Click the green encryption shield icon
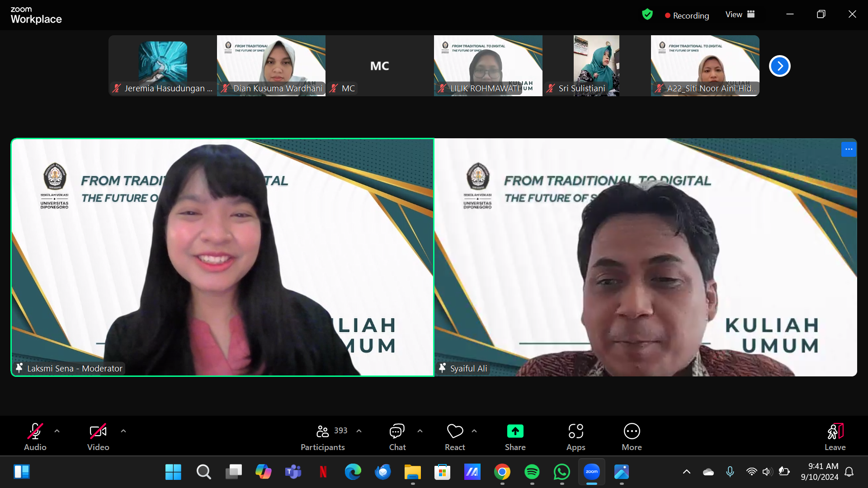 647,14
